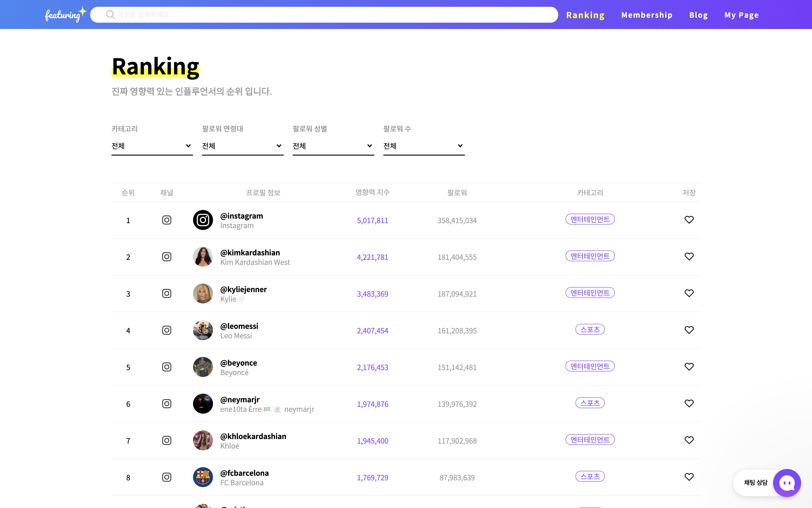
Task: Click the 팔로워 column header
Action: (x=457, y=193)
